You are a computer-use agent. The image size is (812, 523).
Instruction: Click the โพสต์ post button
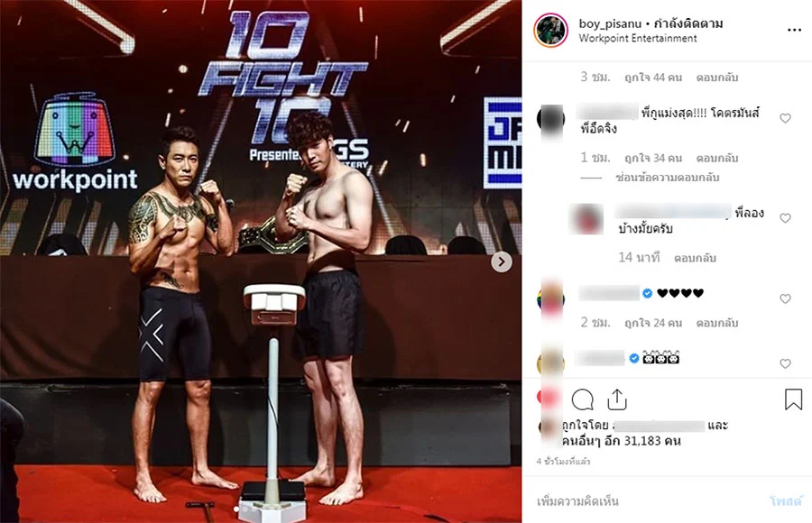pos(786,501)
